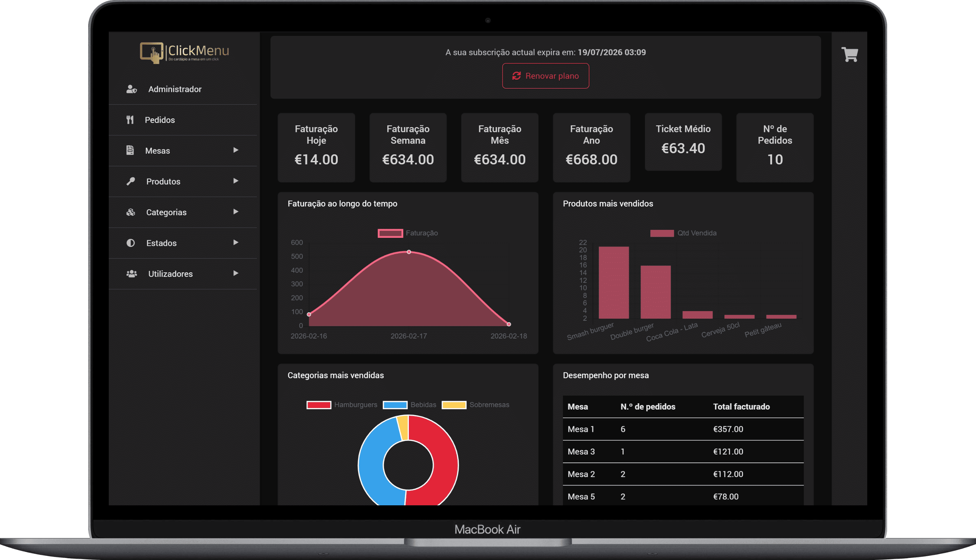This screenshot has width=976, height=560.
Task: Click the Bebidas blue legend swatch
Action: [x=395, y=405]
